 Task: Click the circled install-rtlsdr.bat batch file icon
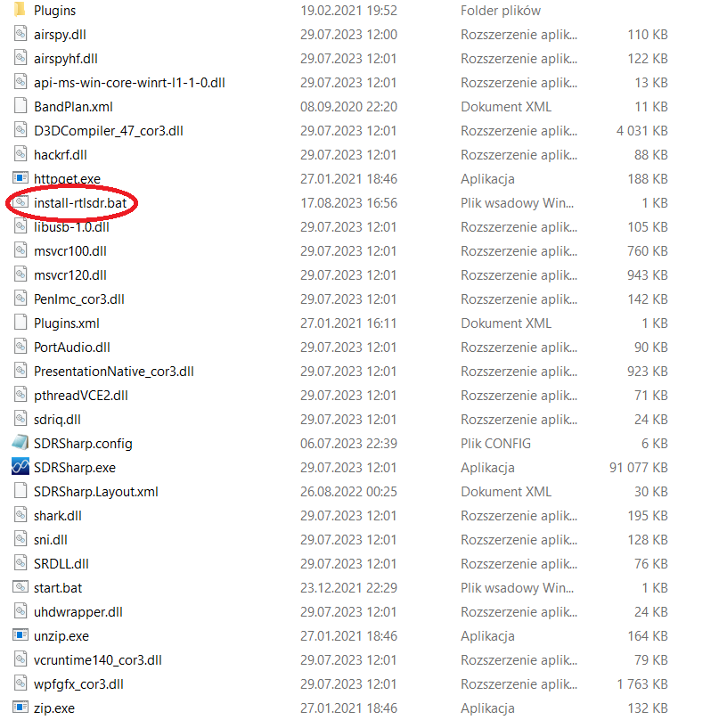point(20,203)
